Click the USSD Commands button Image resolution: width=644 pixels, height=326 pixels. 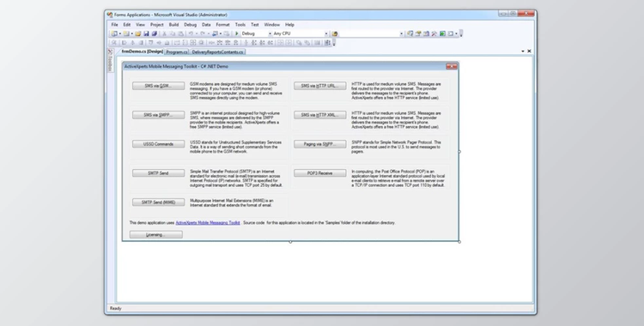(x=158, y=144)
